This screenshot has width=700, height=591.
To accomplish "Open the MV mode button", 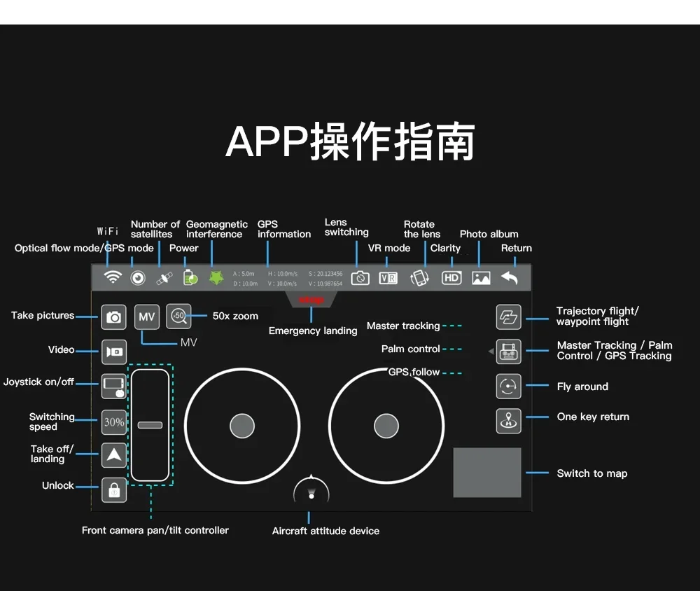I will click(x=147, y=317).
